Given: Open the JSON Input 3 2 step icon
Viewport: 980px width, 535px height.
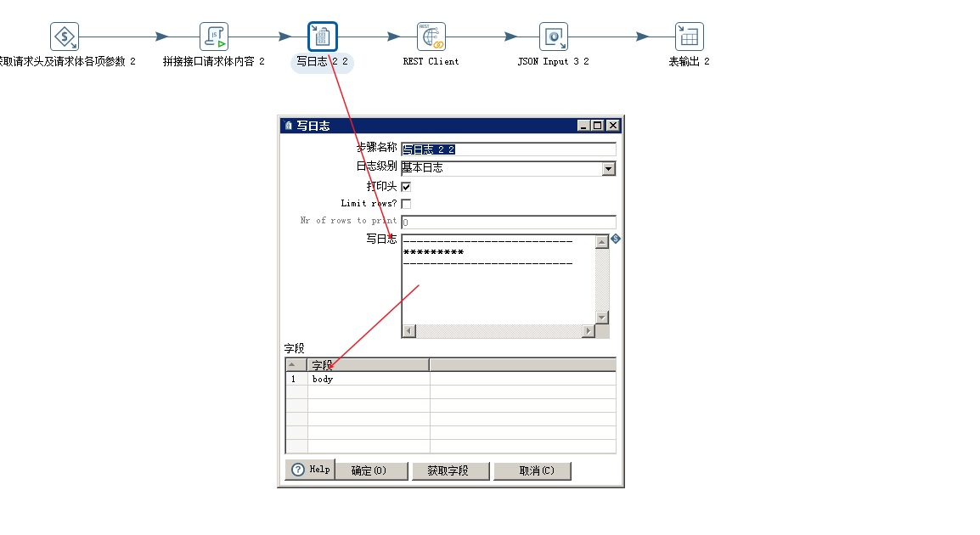Looking at the screenshot, I should (x=554, y=36).
